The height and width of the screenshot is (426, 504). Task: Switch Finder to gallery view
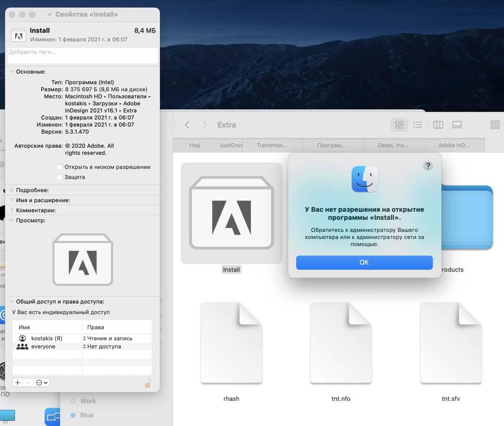pyautogui.click(x=457, y=125)
